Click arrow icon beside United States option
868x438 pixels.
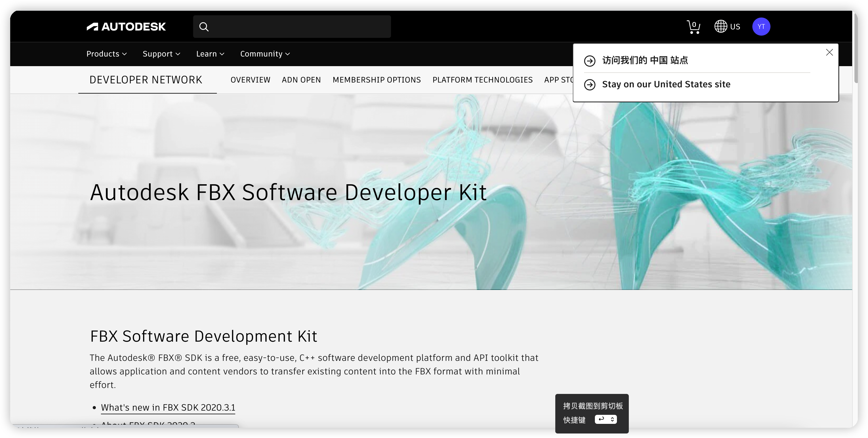(590, 84)
